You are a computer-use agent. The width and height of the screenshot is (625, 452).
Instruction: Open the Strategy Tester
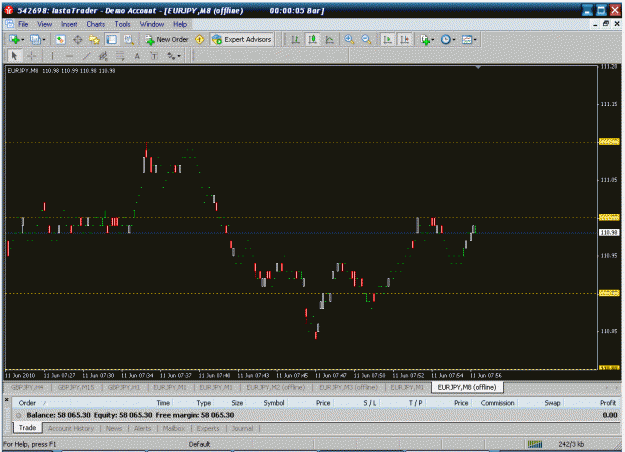(x=128, y=39)
